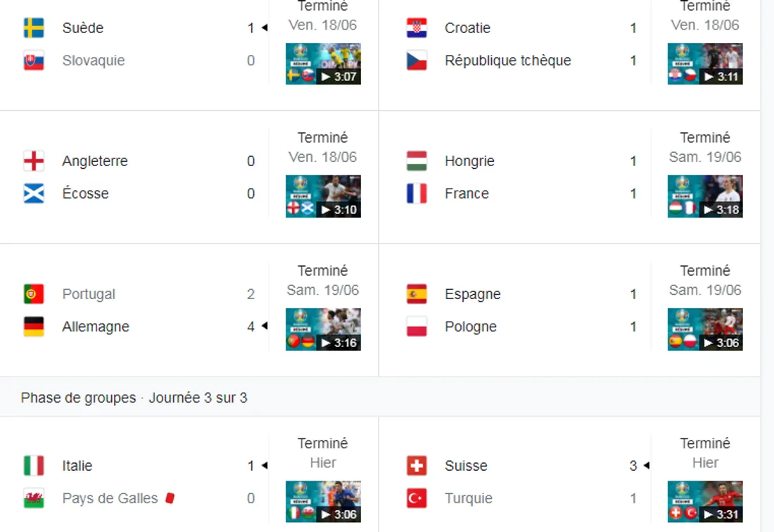Click the Terminé label on the Portugal match
Viewport: 774px width, 532px height.
click(323, 270)
